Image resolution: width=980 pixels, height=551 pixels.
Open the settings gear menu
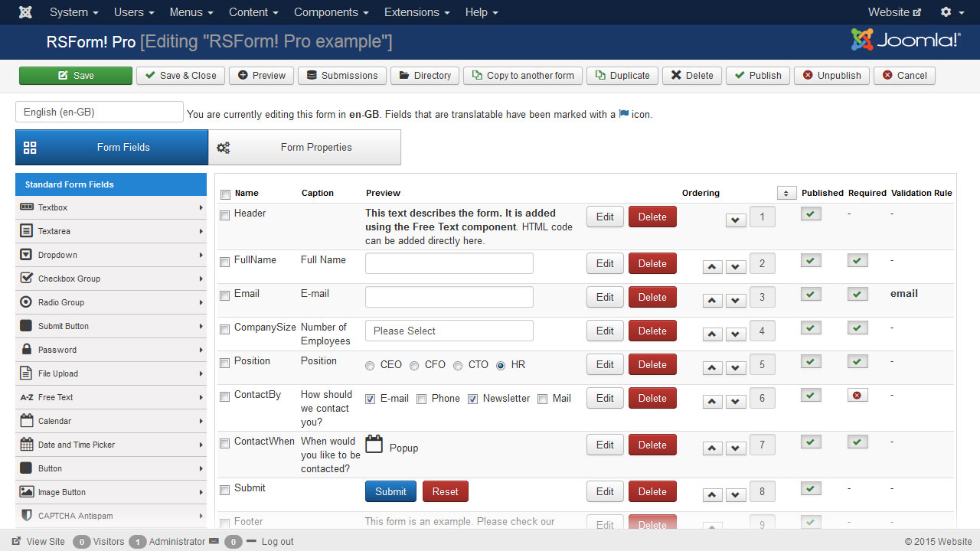tap(951, 12)
